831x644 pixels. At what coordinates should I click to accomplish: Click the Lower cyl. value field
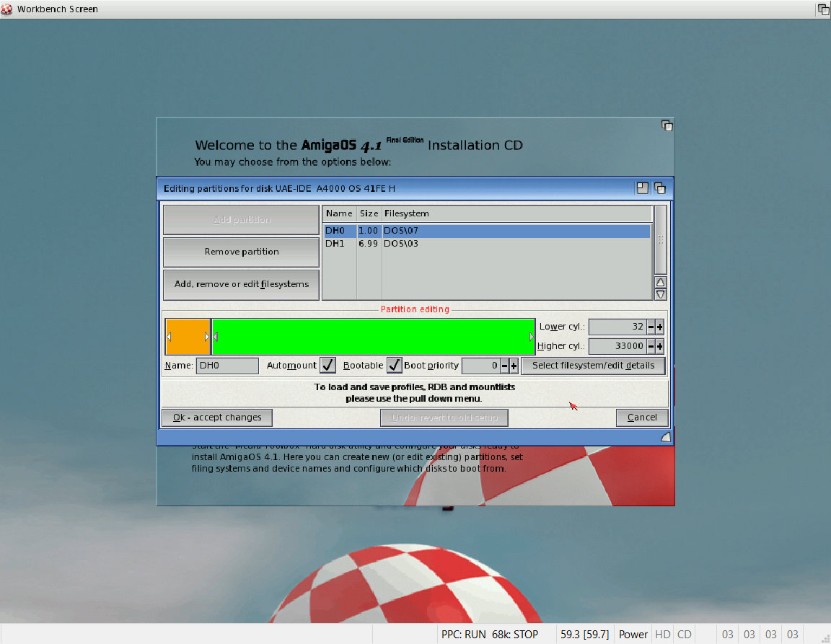(x=617, y=327)
